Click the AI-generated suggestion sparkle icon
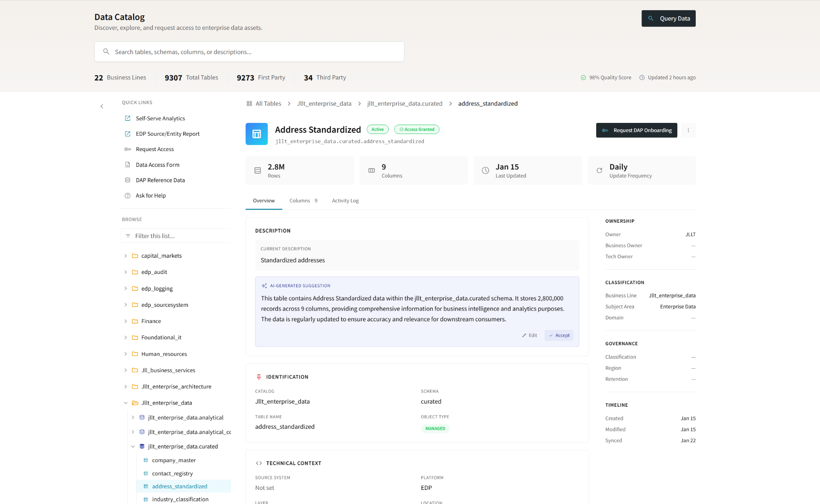820x504 pixels. (264, 286)
